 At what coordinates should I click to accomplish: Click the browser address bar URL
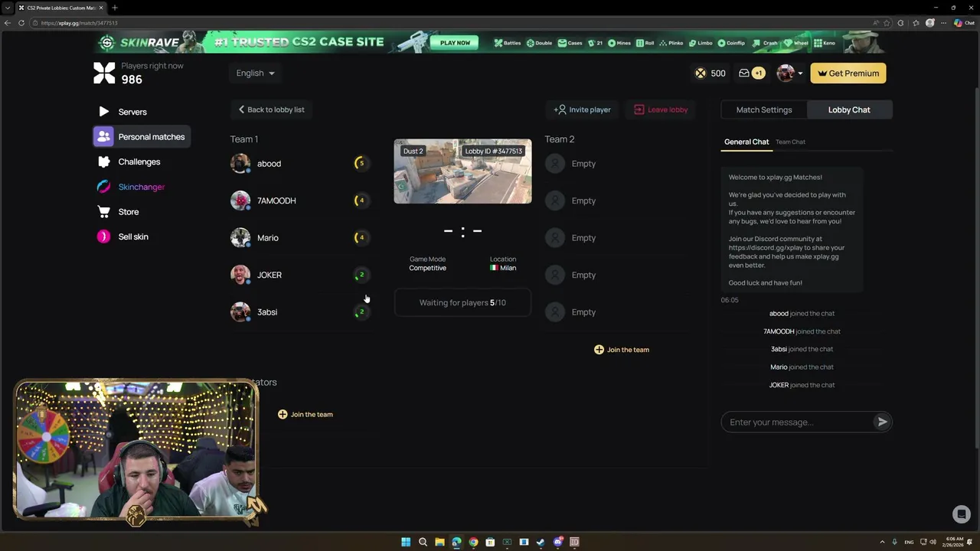(80, 23)
